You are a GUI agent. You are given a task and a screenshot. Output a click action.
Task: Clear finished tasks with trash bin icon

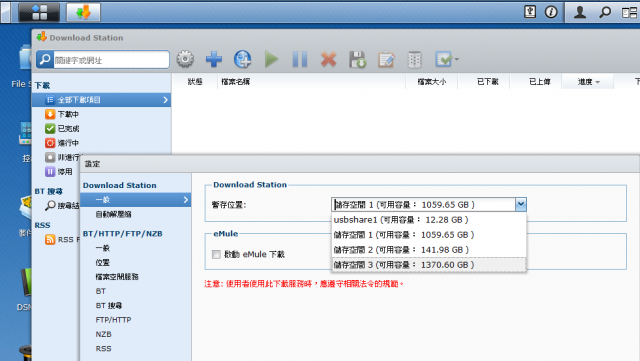click(x=414, y=59)
